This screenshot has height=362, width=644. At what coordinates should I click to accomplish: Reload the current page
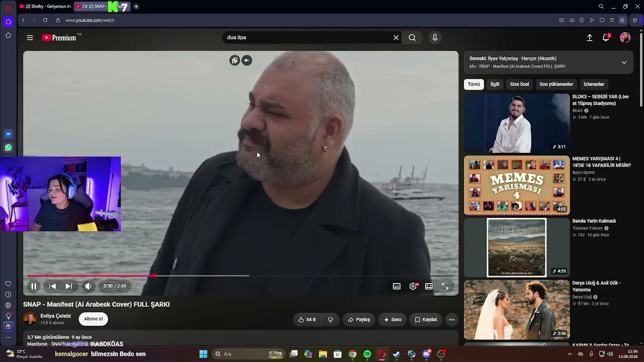tap(45, 20)
